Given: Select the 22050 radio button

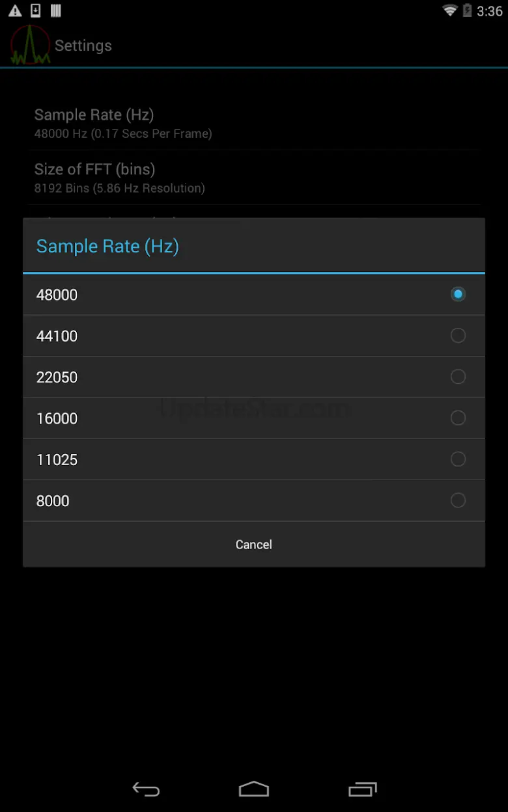Looking at the screenshot, I should coord(458,377).
